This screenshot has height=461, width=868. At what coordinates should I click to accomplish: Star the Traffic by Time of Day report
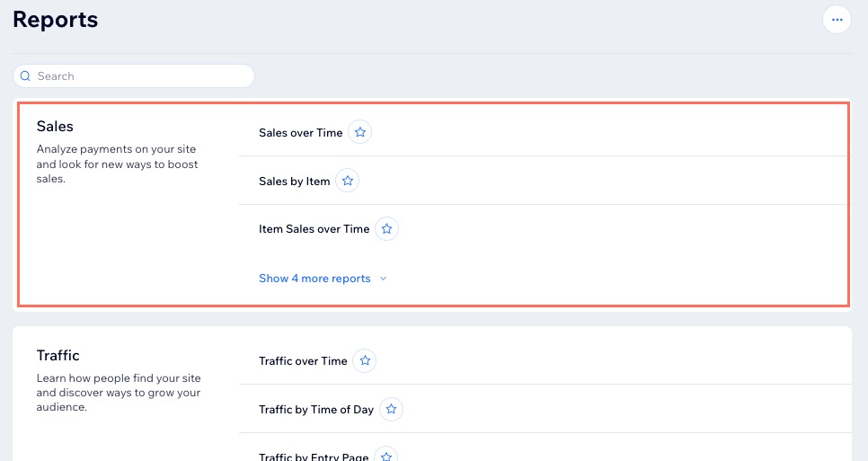coord(391,409)
